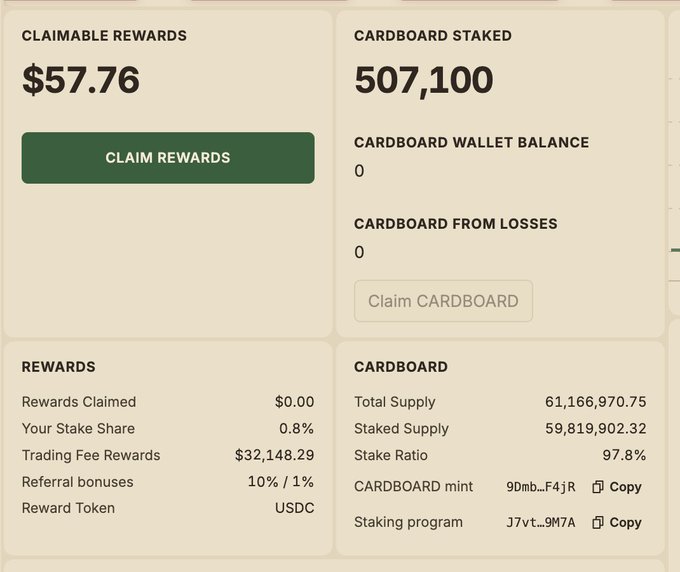Click the $0.00 rewards claimed value
Screen dimensions: 680x572
[x=294, y=402]
